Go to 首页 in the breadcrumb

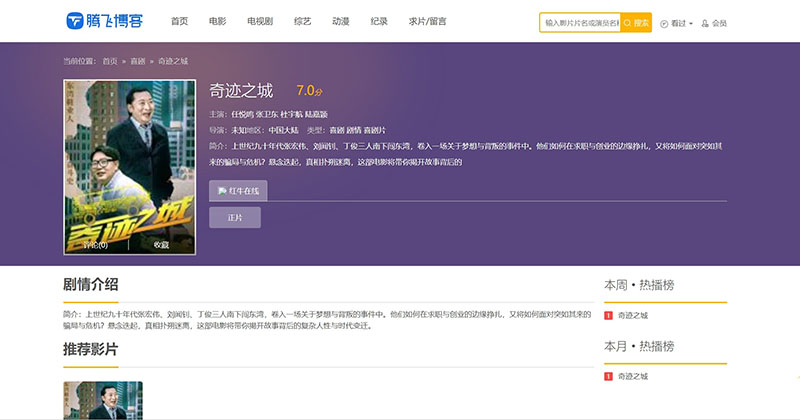click(110, 61)
